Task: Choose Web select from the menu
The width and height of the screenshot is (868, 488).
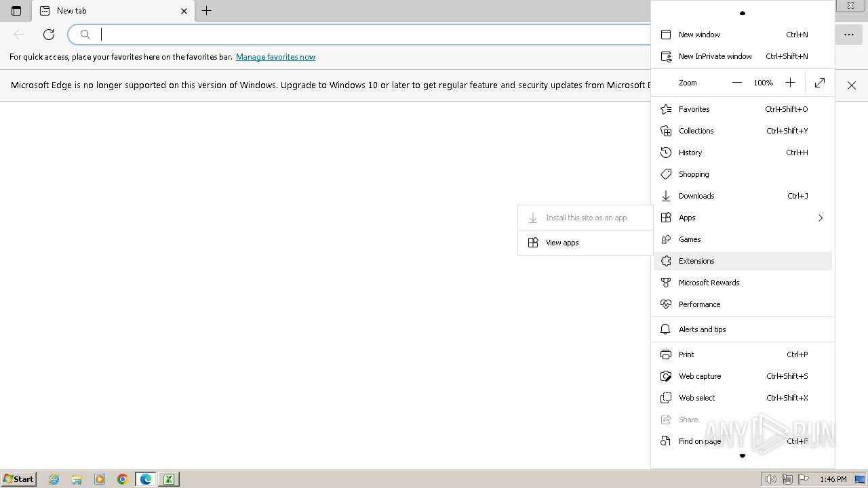Action: 743,398
